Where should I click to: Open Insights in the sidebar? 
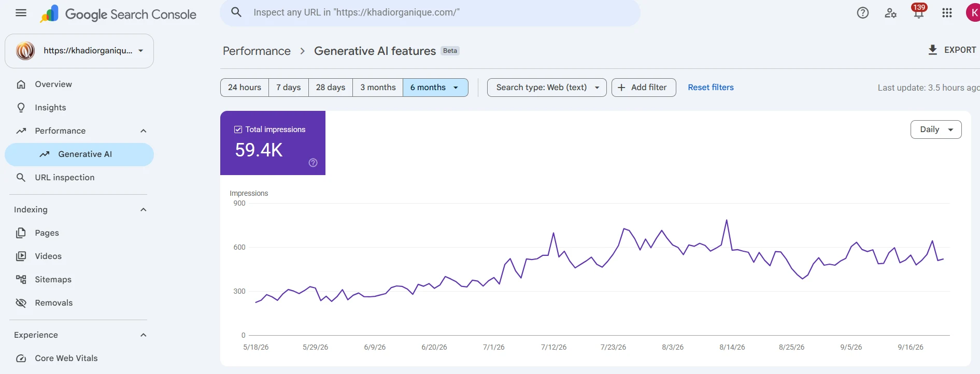[79, 108]
